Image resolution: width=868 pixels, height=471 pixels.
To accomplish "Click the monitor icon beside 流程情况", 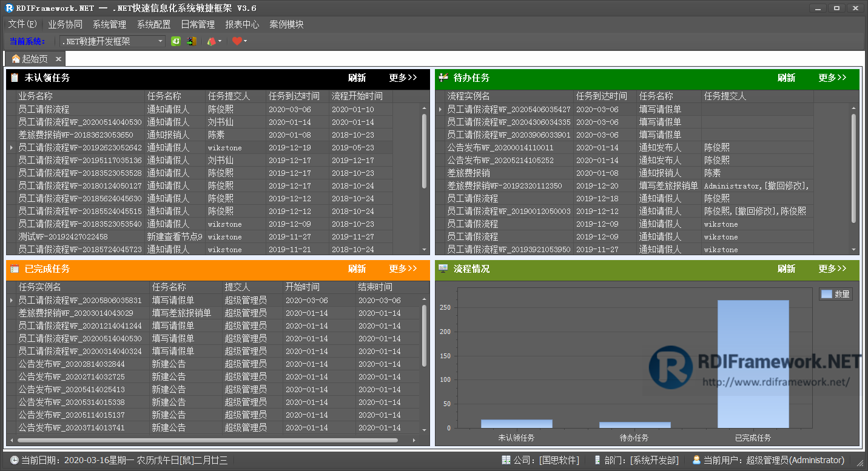I will click(x=443, y=269).
